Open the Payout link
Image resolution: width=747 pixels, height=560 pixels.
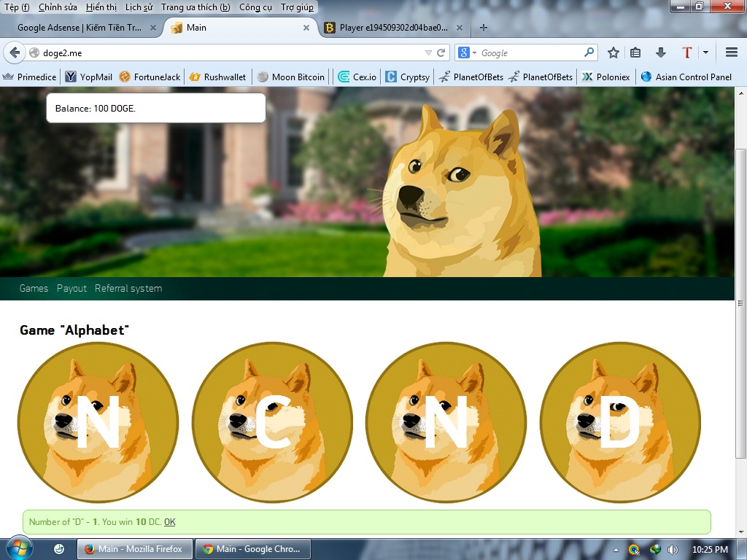click(x=71, y=288)
